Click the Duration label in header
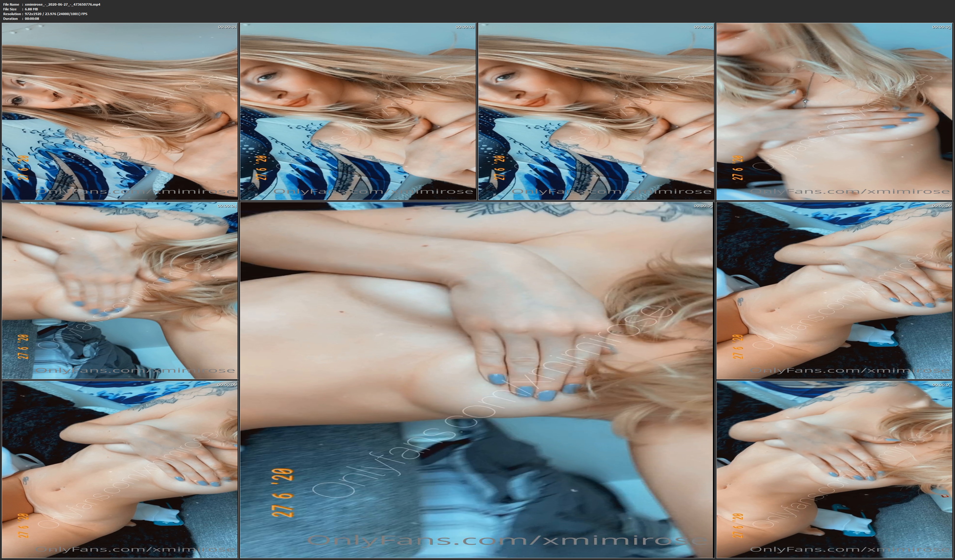This screenshot has height=560, width=955. coord(10,19)
